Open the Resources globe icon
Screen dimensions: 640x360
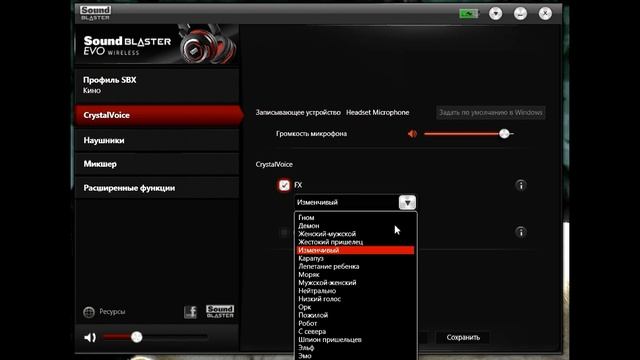(x=89, y=312)
